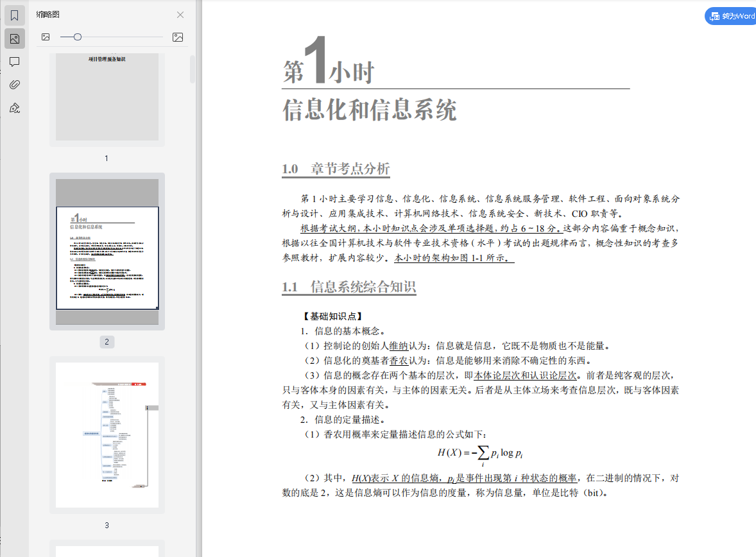Click page number label 2
Image resolution: width=756 pixels, height=557 pixels.
coord(107,342)
